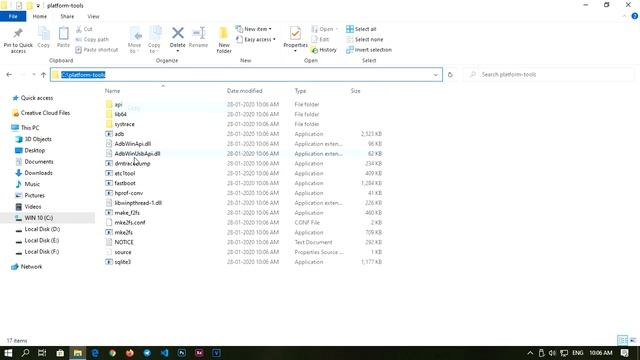This screenshot has height=360, width=640.
Task: Select the fastboot application file
Action: click(125, 183)
